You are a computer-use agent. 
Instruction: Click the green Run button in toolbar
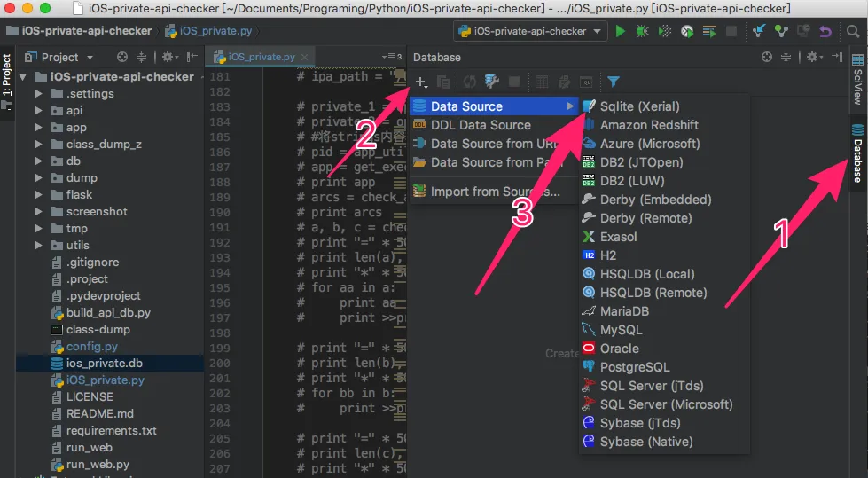(x=620, y=32)
